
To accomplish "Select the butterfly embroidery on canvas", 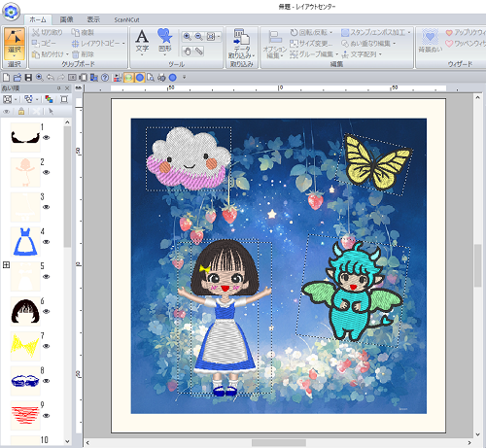I will coord(376,163).
